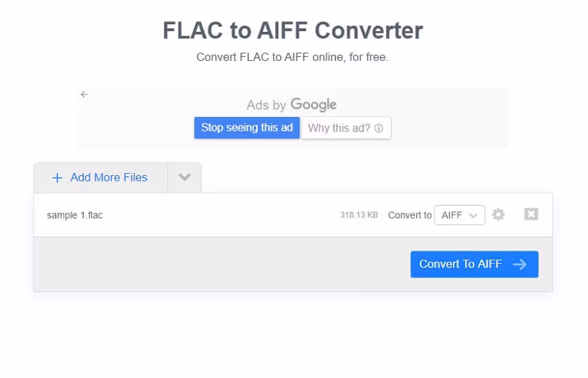The image size is (588, 378).
Task: Click the right arrow on Convert To AIFF
Action: 520,264
